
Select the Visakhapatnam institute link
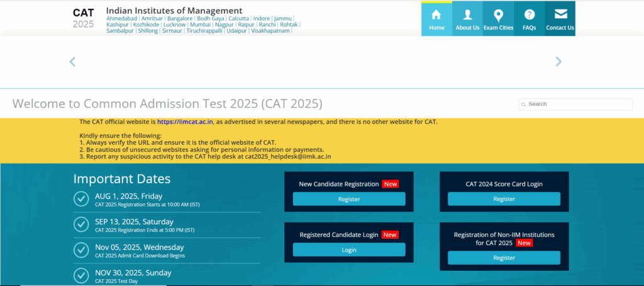click(270, 31)
